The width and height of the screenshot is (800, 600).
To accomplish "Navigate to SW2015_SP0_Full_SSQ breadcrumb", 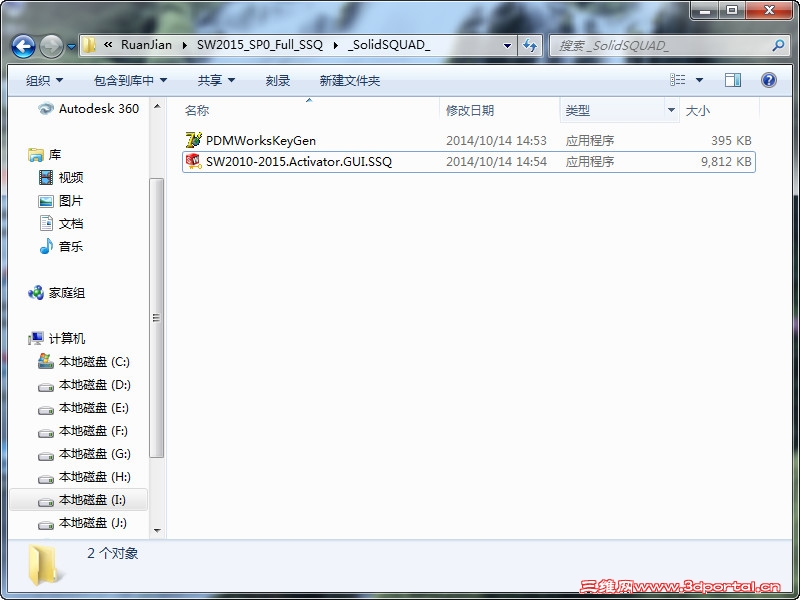I will click(x=260, y=45).
